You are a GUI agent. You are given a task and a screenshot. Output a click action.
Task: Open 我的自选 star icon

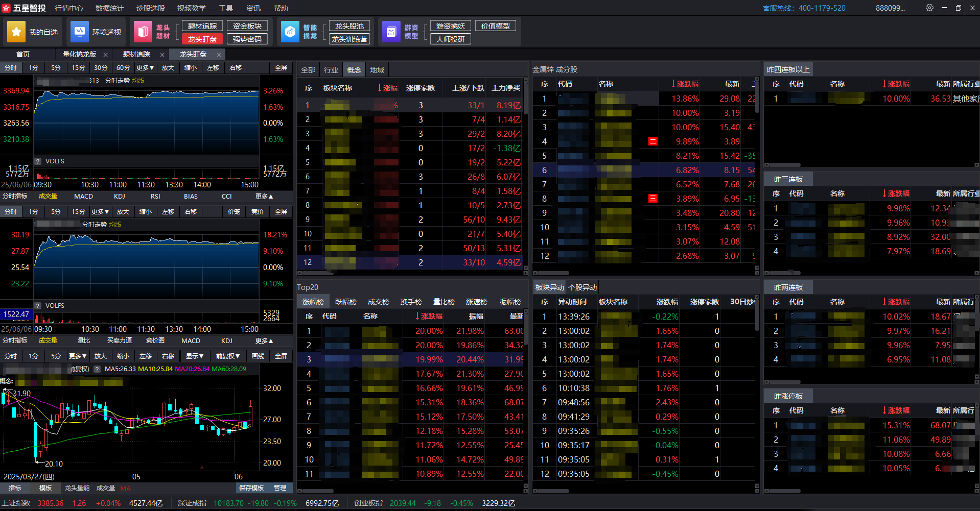[16, 32]
